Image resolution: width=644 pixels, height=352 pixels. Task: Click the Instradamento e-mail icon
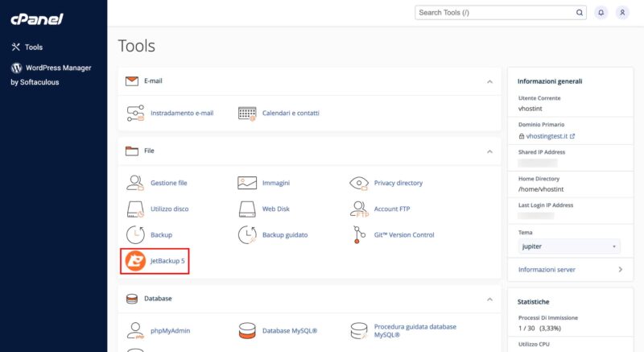click(135, 113)
